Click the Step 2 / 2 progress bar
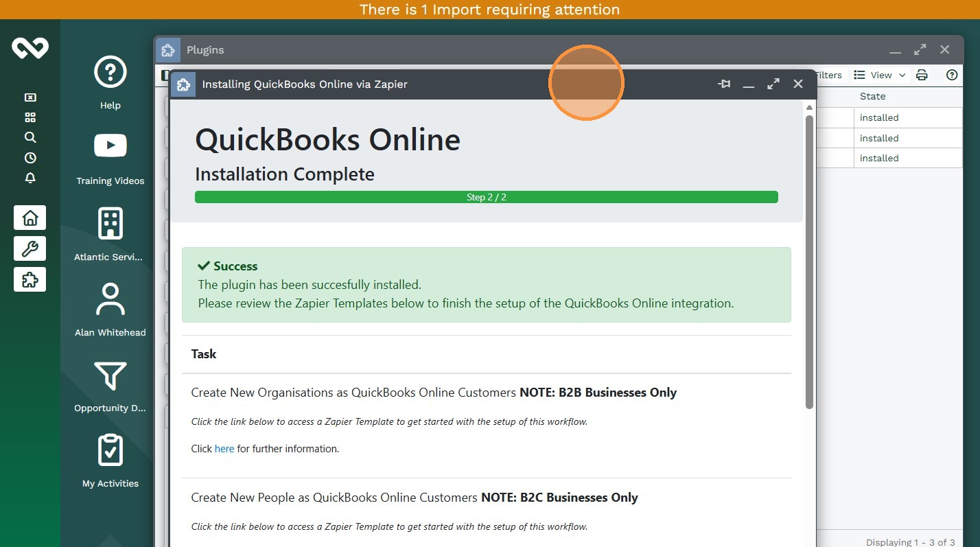 pyautogui.click(x=487, y=197)
